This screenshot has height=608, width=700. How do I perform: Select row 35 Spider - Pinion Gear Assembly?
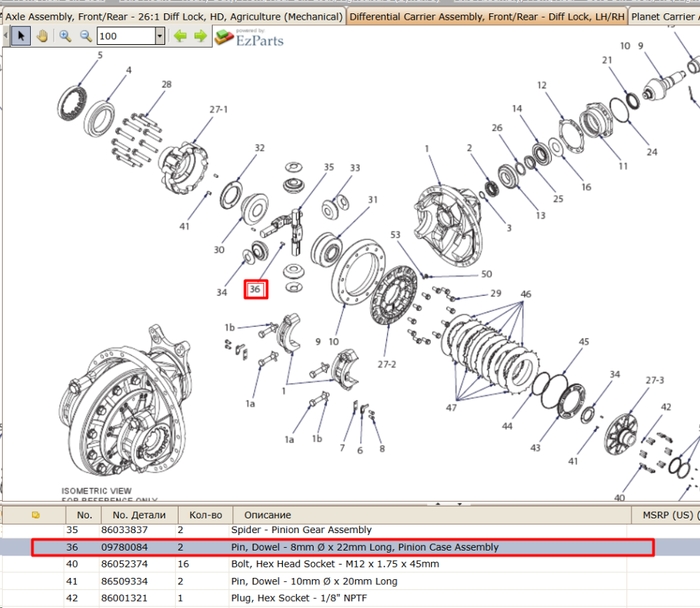click(351, 530)
